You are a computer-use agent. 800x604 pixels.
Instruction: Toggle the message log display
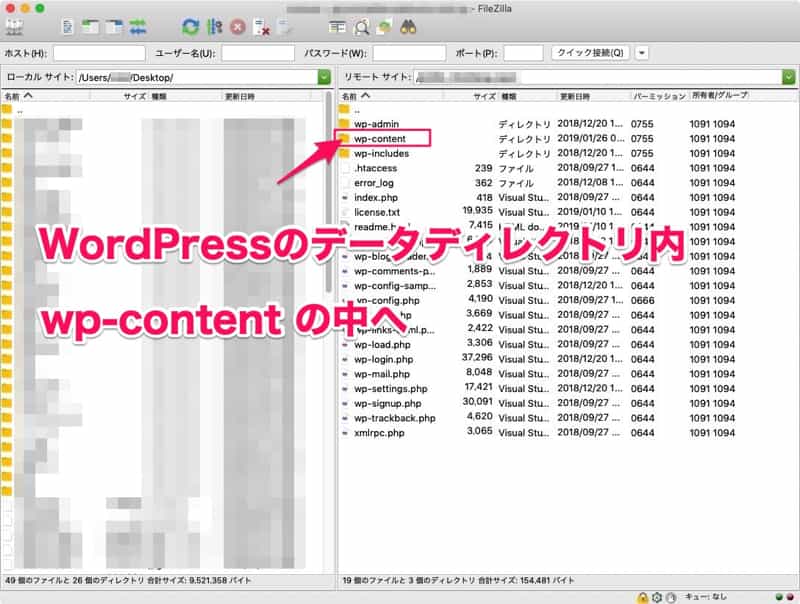coord(68,27)
